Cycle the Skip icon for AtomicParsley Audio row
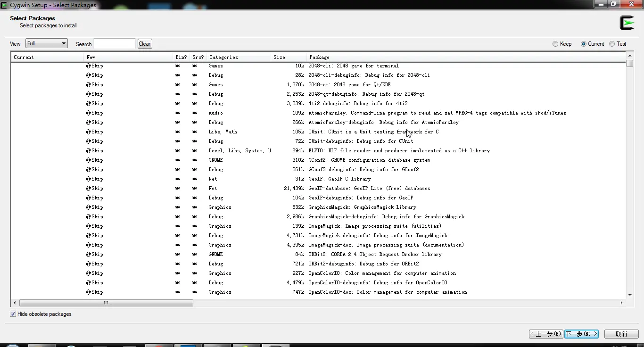 (x=88, y=113)
